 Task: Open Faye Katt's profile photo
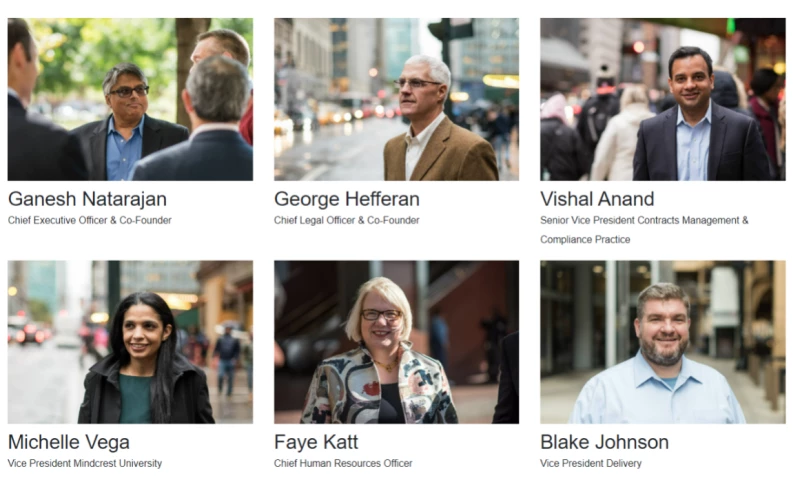[x=396, y=342]
